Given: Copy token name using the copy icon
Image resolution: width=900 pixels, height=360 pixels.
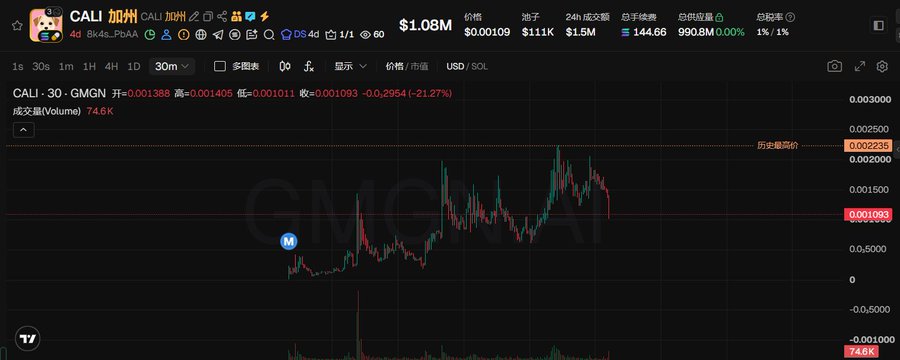Looking at the screenshot, I should 208,17.
